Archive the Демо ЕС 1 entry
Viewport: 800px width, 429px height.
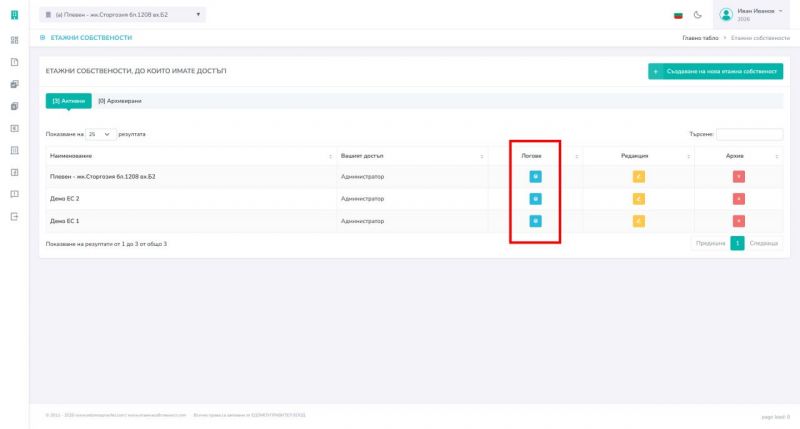pyautogui.click(x=738, y=221)
